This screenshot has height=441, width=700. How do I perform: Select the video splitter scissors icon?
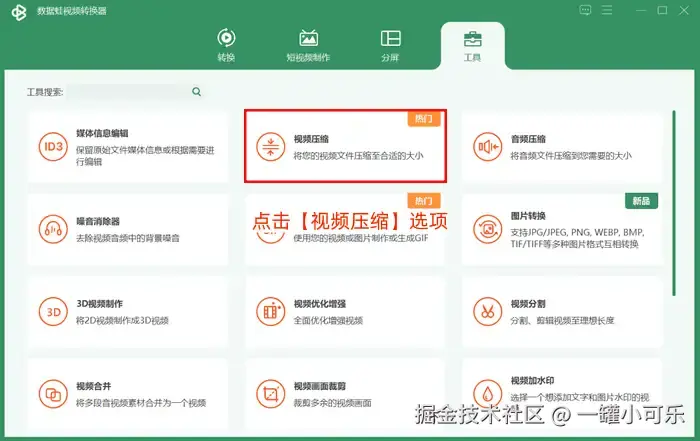coord(488,312)
